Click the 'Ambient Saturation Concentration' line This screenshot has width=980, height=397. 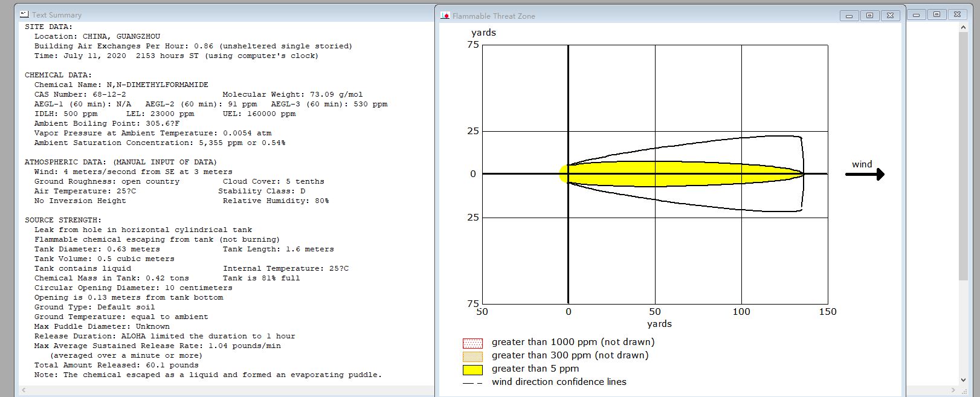[160, 143]
